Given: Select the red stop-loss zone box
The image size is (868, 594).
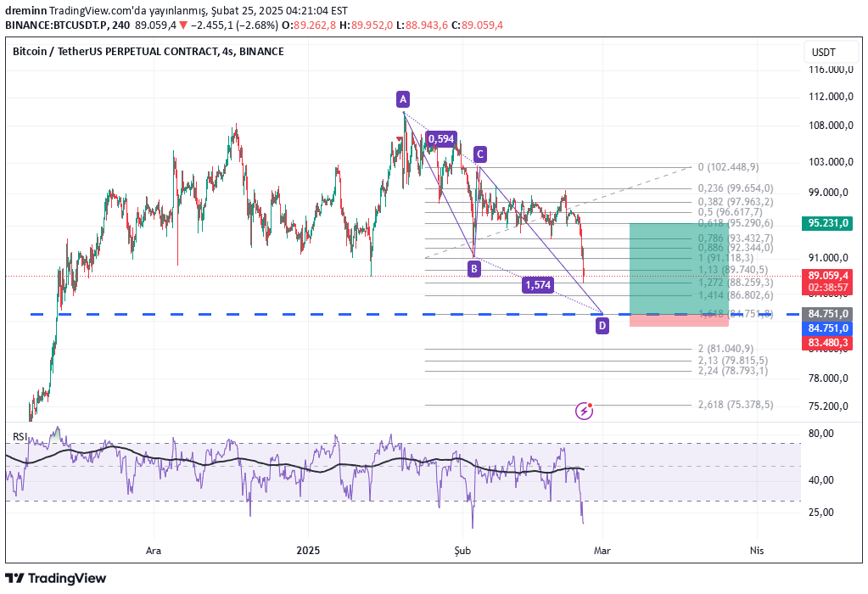Looking at the screenshot, I should (679, 320).
